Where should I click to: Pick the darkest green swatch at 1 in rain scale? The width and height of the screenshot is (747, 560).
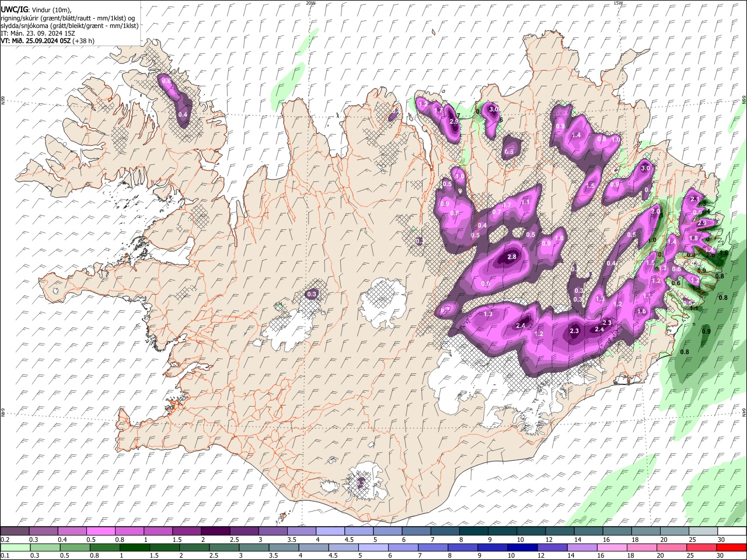pos(134,547)
